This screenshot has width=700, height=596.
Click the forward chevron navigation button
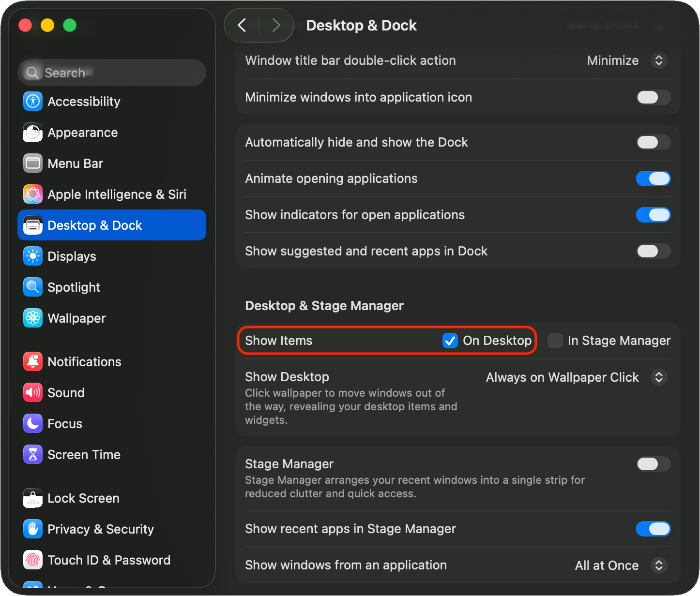(276, 25)
